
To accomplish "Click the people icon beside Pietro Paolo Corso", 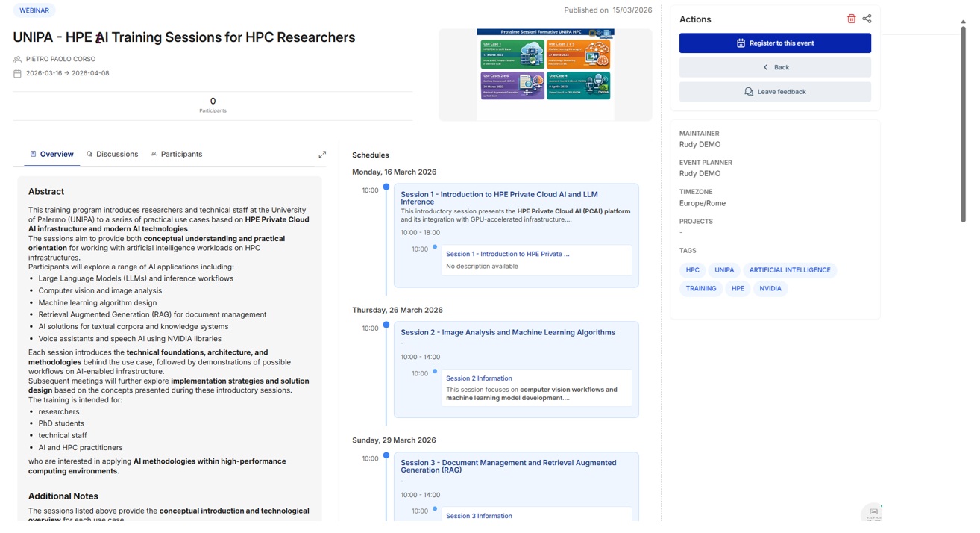I will click(17, 59).
